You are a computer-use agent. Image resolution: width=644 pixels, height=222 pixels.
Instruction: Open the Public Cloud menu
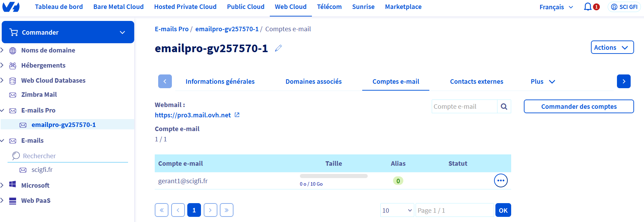point(245,7)
